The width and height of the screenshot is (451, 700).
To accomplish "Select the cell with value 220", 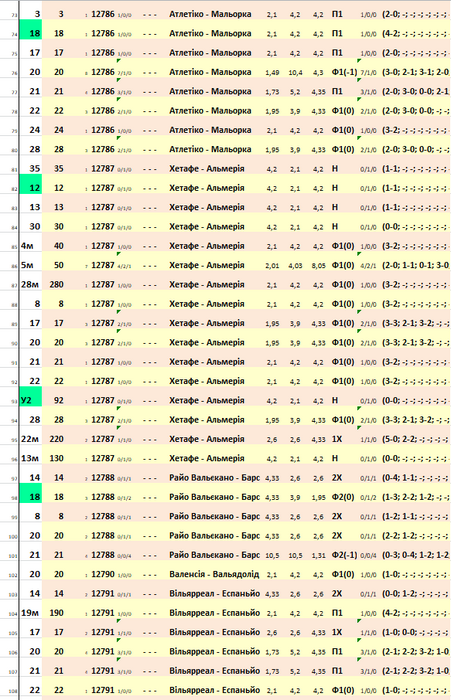I will (x=56, y=439).
